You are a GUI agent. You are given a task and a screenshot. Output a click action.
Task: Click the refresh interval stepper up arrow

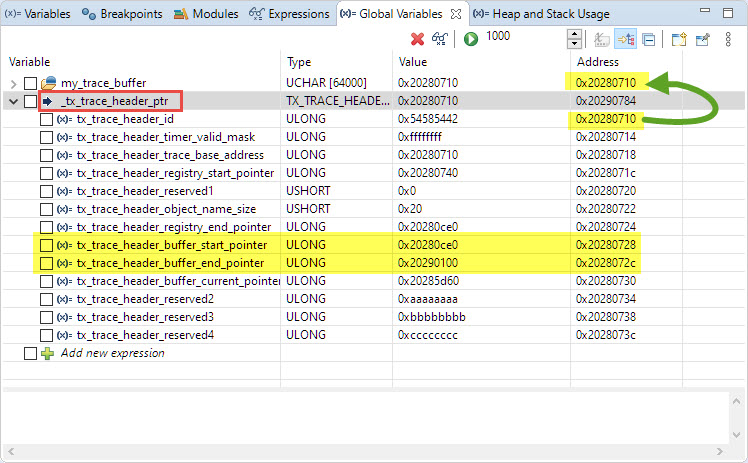[x=573, y=34]
